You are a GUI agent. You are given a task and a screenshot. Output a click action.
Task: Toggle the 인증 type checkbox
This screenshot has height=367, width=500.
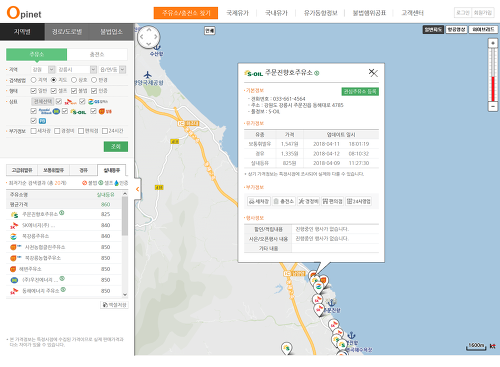pyautogui.click(x=94, y=91)
